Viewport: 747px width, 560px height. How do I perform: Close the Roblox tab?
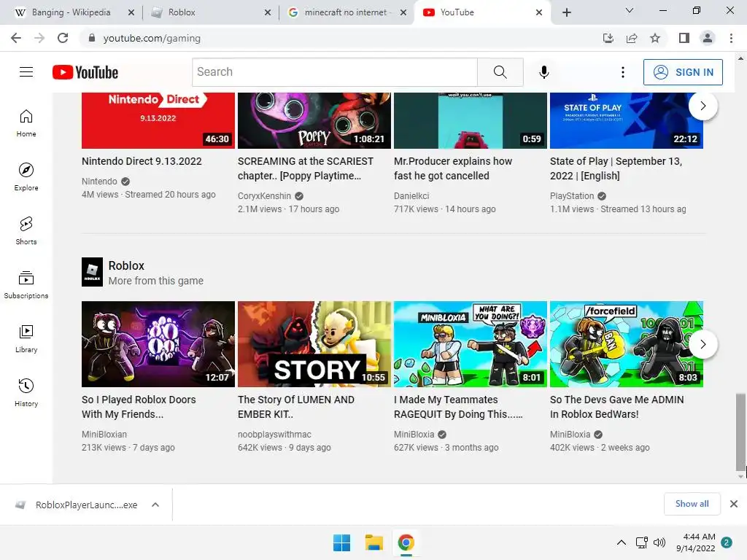(268, 12)
